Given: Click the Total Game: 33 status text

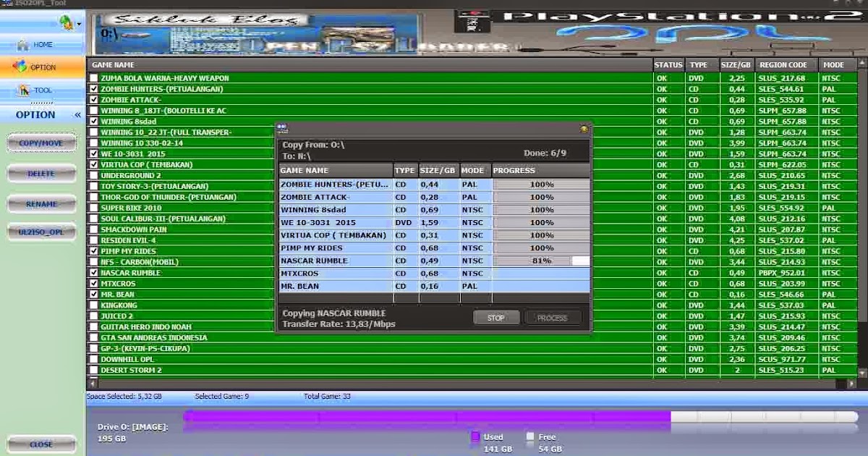Looking at the screenshot, I should click(327, 397).
